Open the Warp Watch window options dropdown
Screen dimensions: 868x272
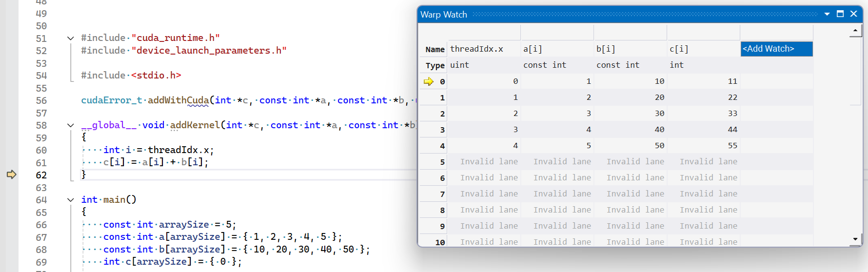click(827, 14)
